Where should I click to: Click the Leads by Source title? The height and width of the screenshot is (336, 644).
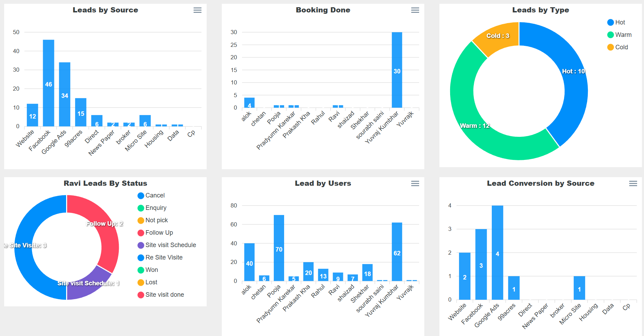[x=105, y=10]
